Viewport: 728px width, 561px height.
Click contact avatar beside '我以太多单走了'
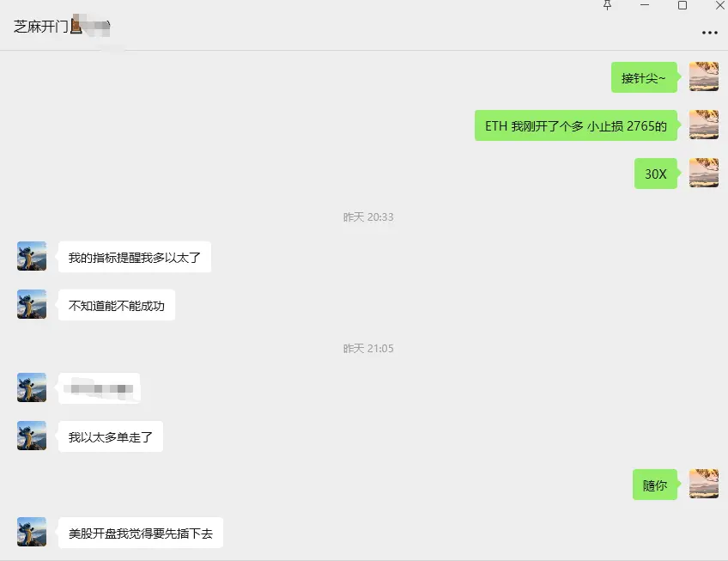coord(32,436)
